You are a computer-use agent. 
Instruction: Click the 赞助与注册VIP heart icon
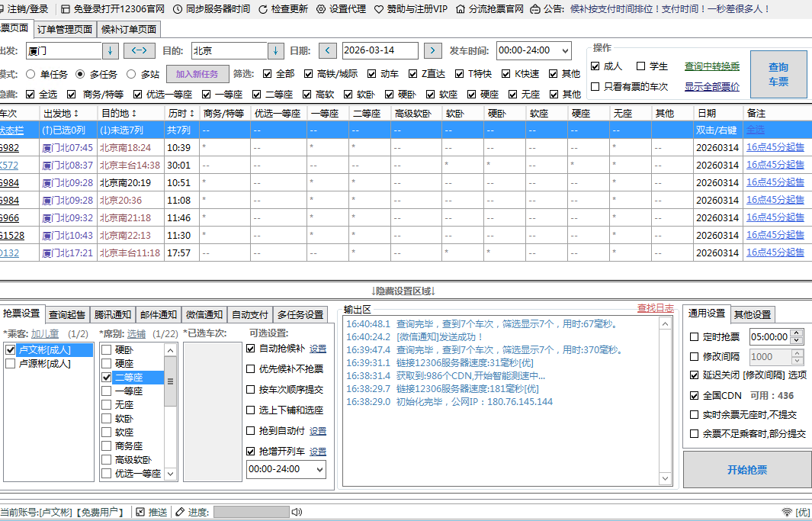pos(378,8)
